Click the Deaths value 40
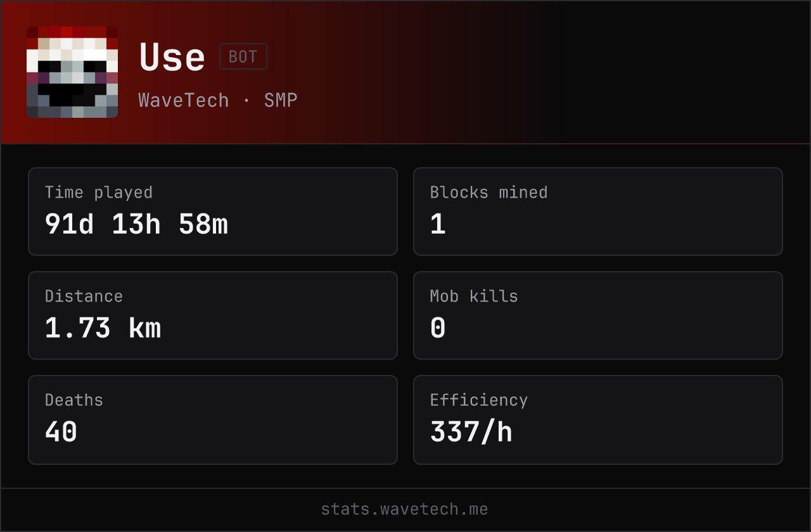The height and width of the screenshot is (532, 811). [x=61, y=432]
